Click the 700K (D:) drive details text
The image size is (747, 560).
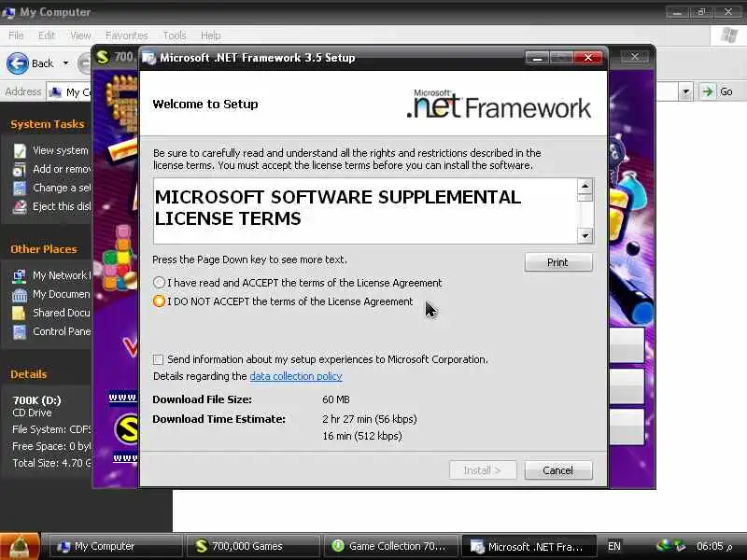click(36, 400)
